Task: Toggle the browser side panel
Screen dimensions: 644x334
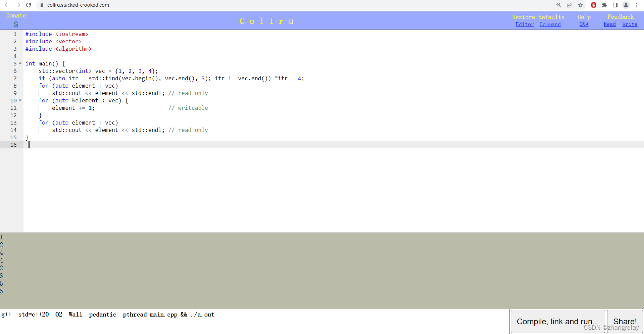Action: tap(615, 5)
